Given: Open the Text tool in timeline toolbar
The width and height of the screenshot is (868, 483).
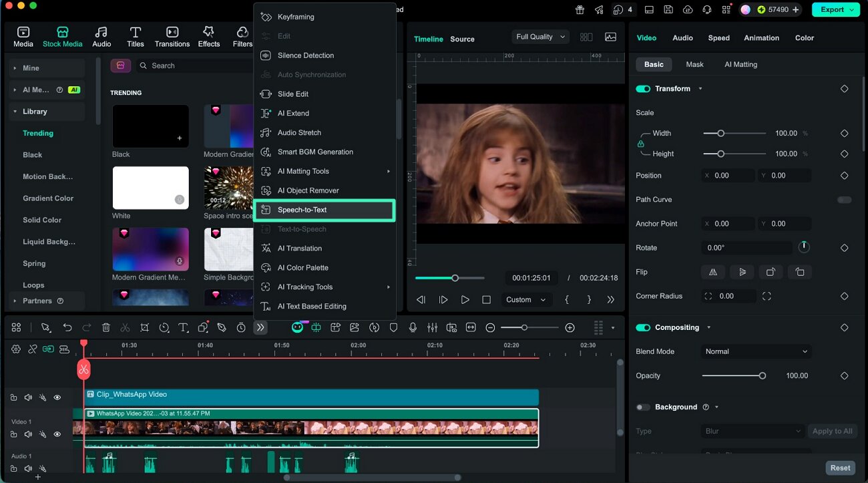Looking at the screenshot, I should [183, 327].
